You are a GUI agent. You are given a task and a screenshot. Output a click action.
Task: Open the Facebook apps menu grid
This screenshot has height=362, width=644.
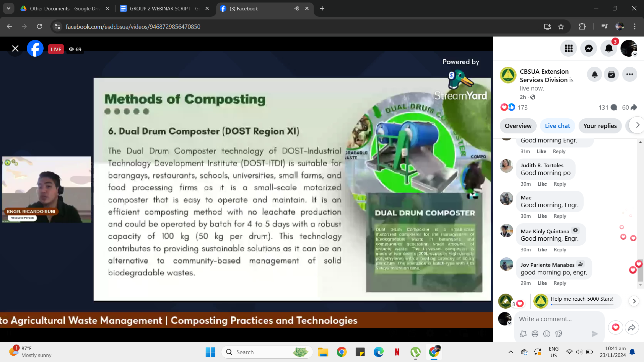click(569, 49)
